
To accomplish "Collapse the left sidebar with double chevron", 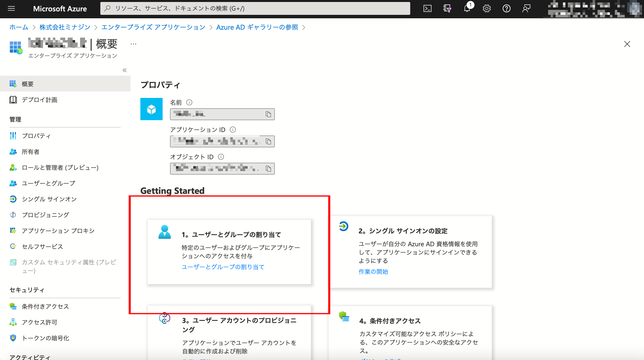I will [x=125, y=70].
